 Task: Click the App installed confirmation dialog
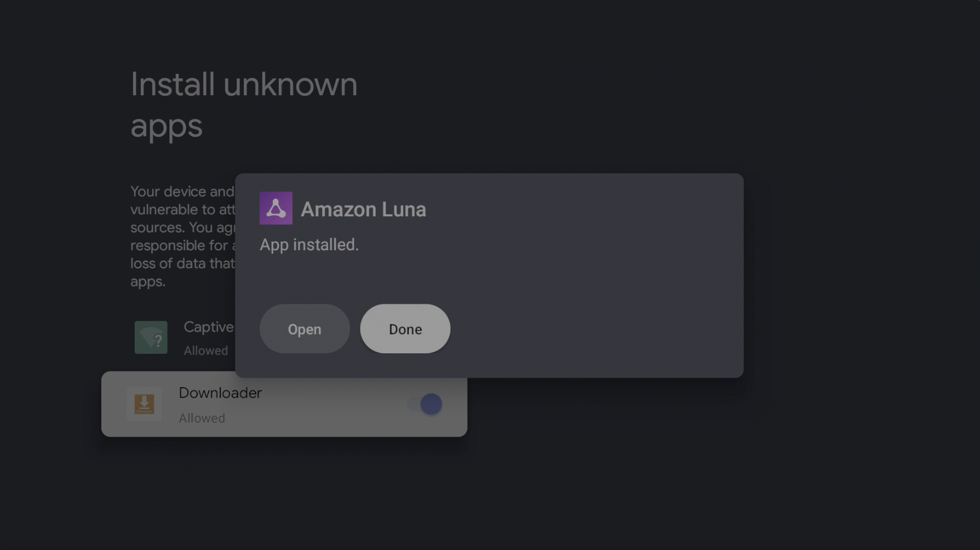tap(489, 275)
